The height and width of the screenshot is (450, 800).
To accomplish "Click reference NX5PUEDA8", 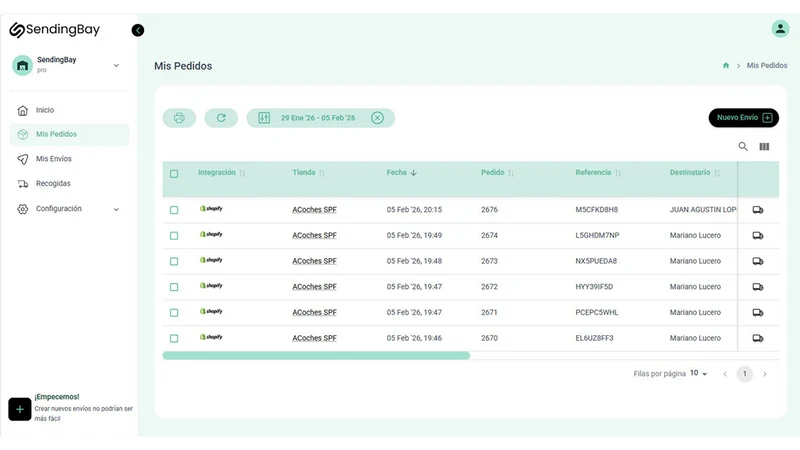I will click(x=596, y=261).
